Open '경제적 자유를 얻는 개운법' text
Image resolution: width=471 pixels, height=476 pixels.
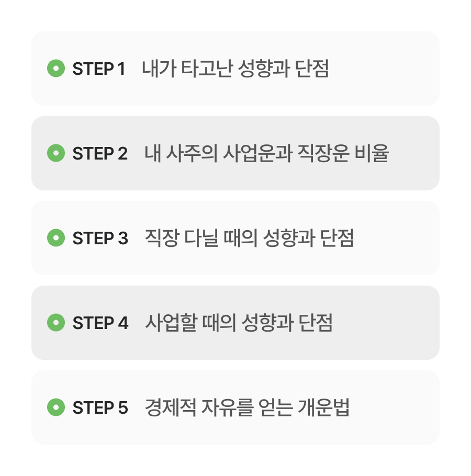click(247, 407)
